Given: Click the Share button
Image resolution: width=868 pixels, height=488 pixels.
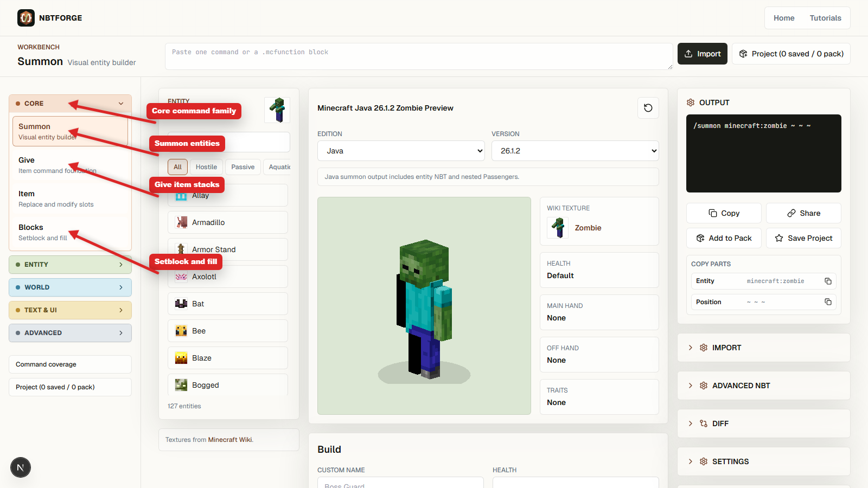Looking at the screenshot, I should (x=803, y=213).
